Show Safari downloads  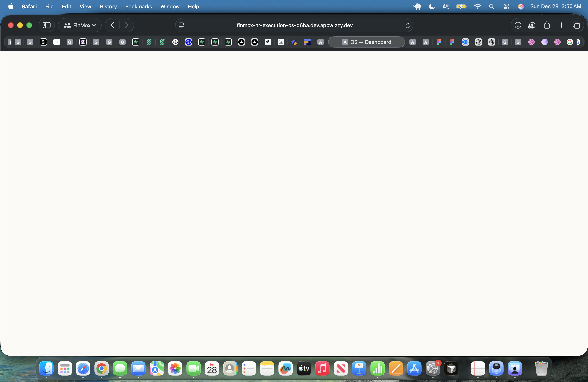518,25
